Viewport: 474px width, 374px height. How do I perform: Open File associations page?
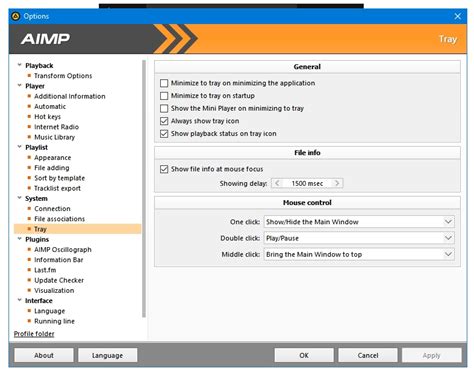point(59,219)
